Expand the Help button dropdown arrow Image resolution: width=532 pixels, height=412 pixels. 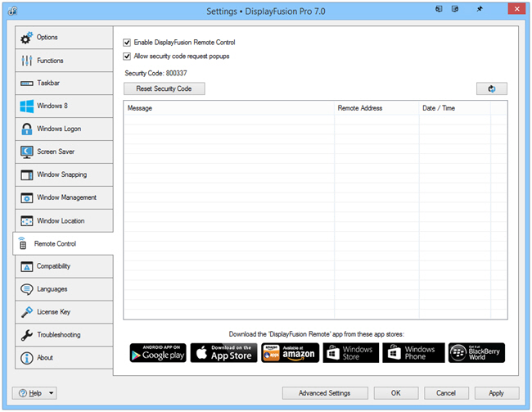tap(52, 393)
